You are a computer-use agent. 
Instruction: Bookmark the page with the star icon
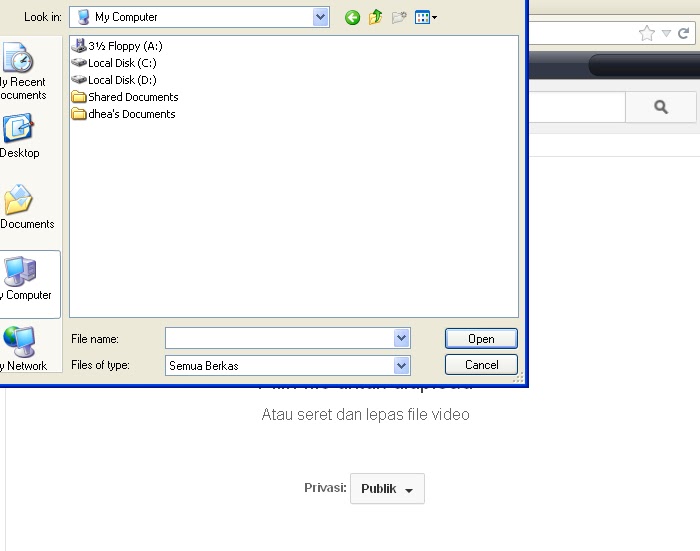tap(647, 33)
